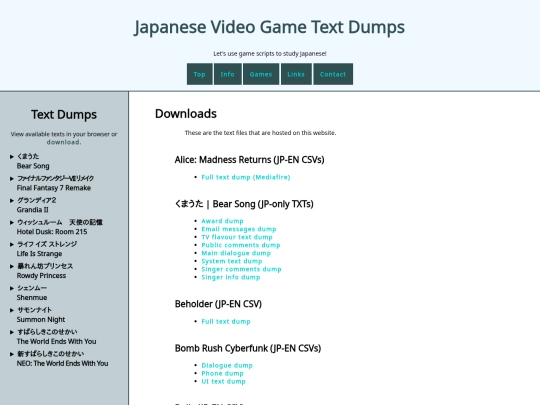Open the Top navigation button
540x405 pixels.
click(x=199, y=74)
